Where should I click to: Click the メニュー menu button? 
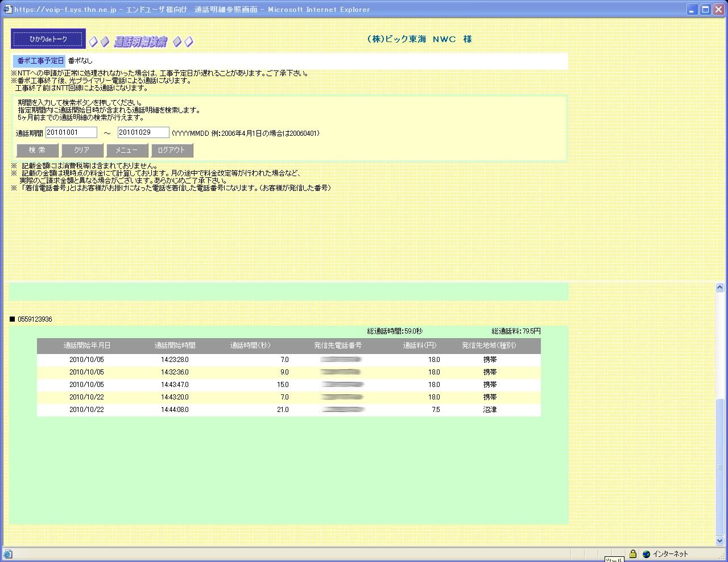pos(127,150)
